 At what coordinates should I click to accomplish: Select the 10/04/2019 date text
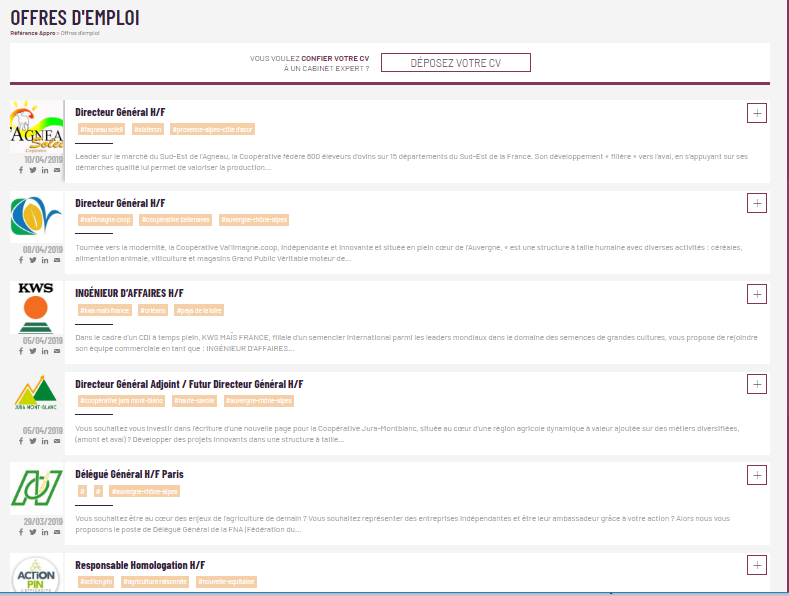[44, 160]
